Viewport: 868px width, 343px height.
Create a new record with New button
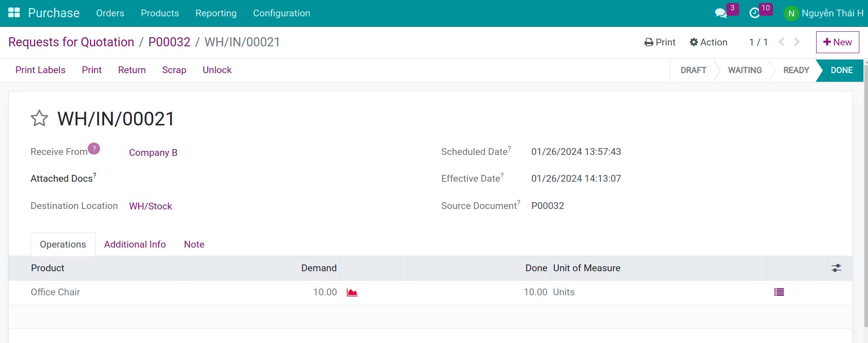[838, 42]
